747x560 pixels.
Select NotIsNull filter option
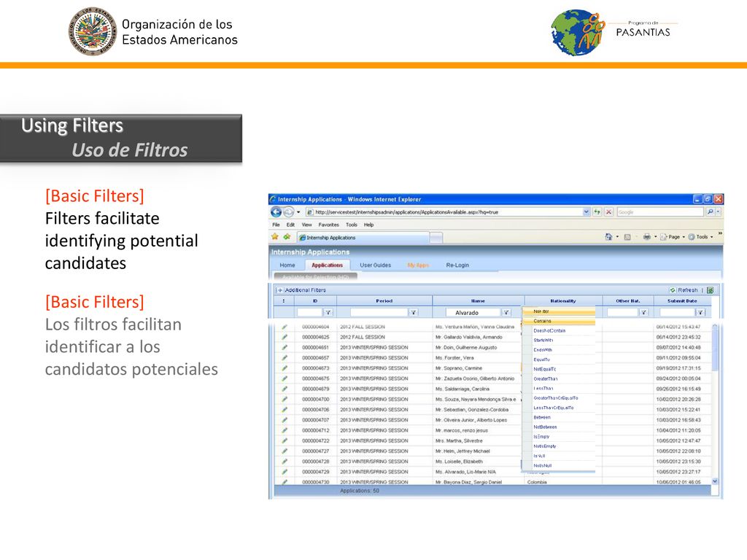[559, 465]
